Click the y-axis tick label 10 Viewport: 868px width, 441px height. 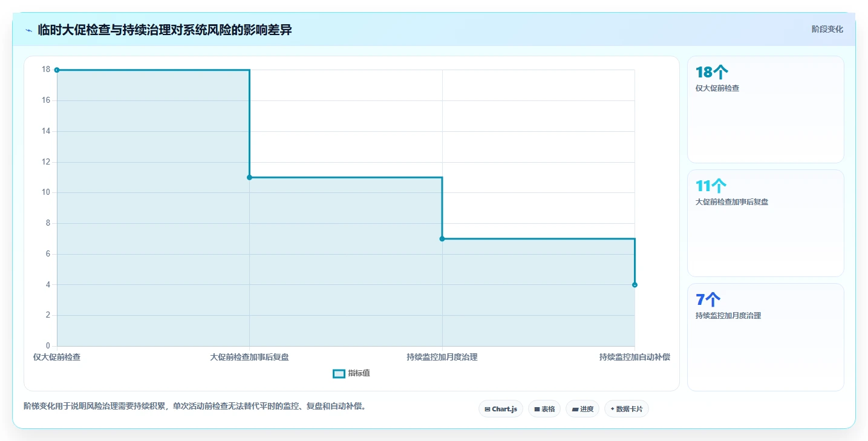46,192
